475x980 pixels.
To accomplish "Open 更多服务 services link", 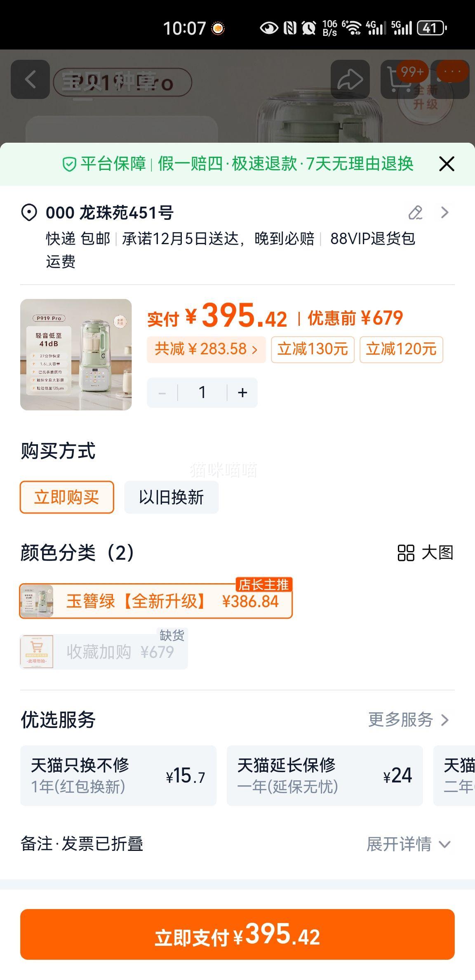I will point(408,720).
